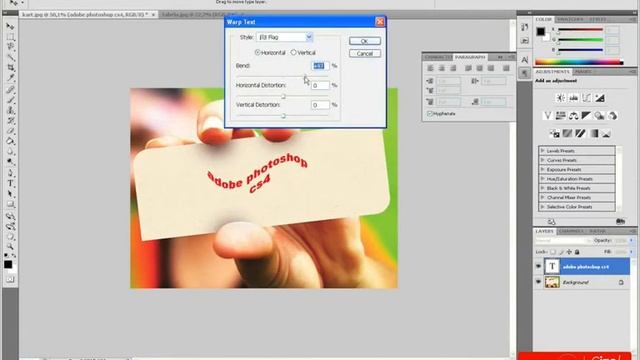Viewport: 640px width, 360px height.
Task: Select Horizontal warp orientation
Action: [x=270, y=53]
